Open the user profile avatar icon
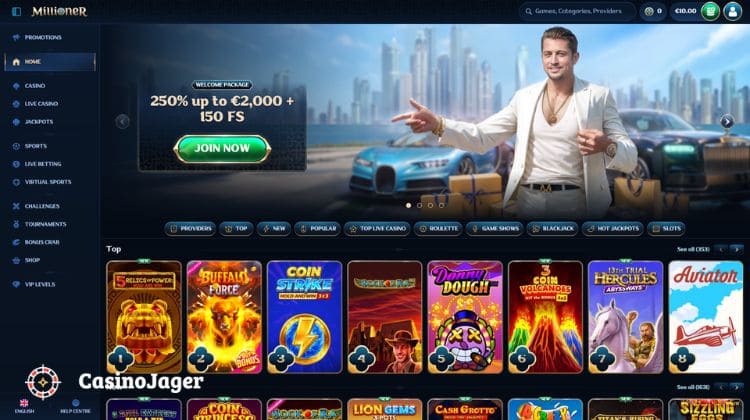The height and width of the screenshot is (420, 750). 732,11
